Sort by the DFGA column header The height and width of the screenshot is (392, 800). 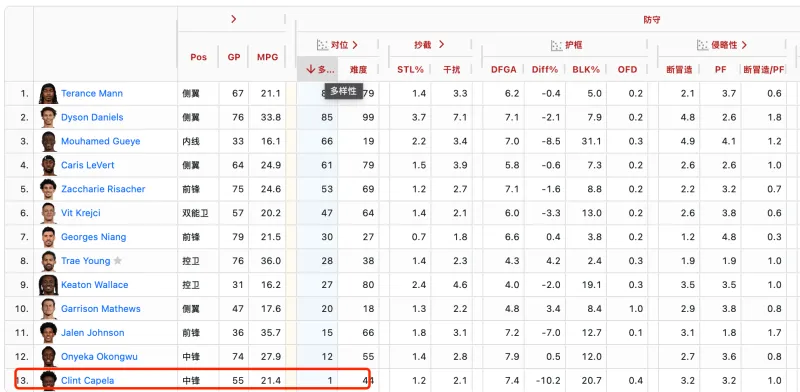(x=504, y=69)
